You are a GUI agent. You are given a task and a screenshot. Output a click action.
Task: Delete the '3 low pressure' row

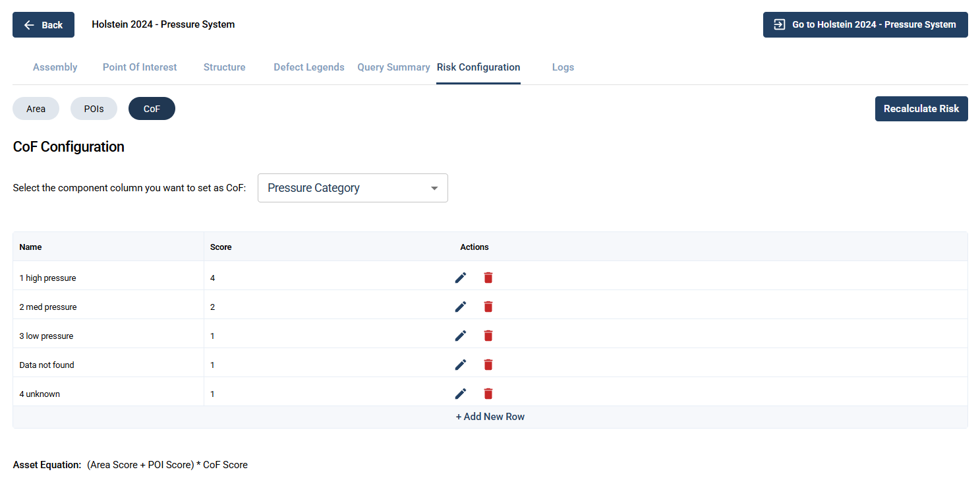pos(488,336)
